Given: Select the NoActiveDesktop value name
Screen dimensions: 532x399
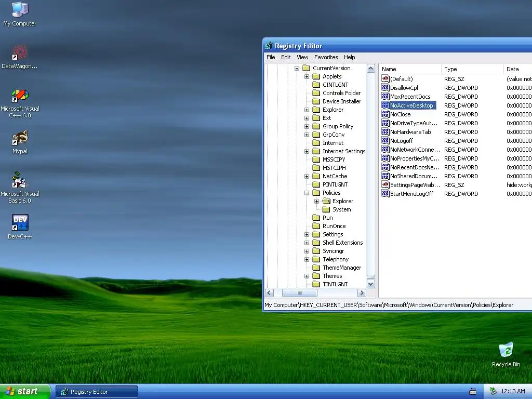Looking at the screenshot, I should pyautogui.click(x=411, y=105).
